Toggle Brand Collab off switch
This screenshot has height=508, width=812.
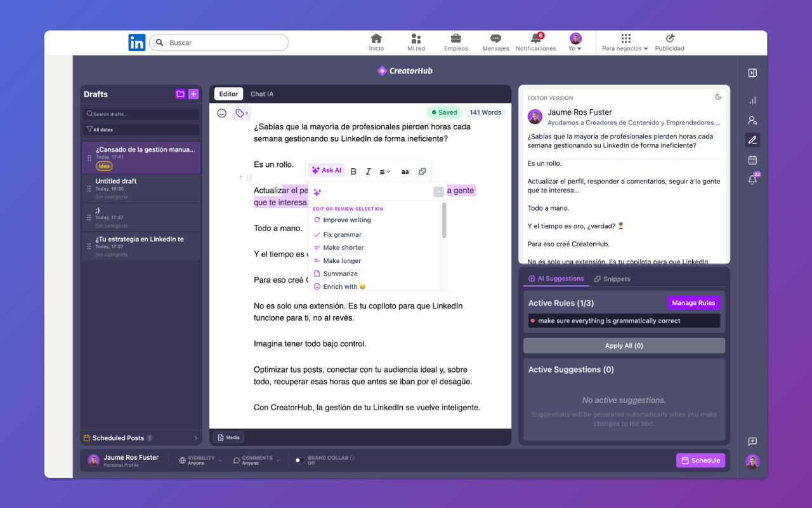pyautogui.click(x=298, y=459)
